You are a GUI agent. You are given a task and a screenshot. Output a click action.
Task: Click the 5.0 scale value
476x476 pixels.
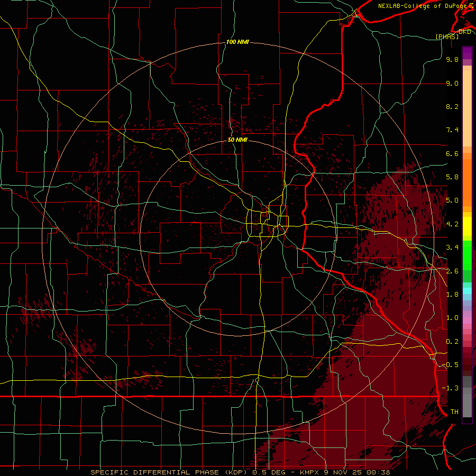pos(452,200)
